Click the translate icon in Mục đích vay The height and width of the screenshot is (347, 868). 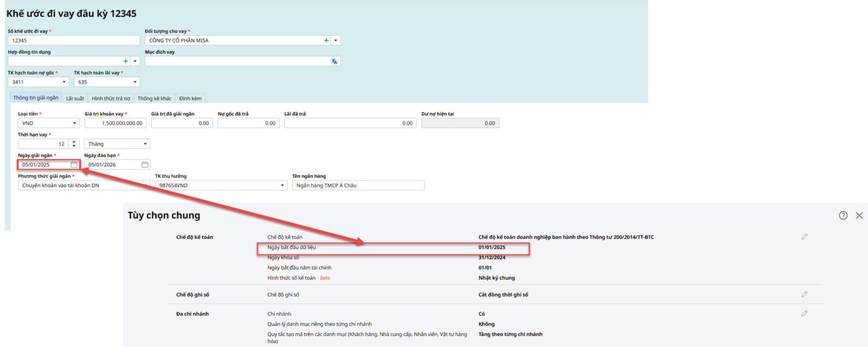coord(334,62)
